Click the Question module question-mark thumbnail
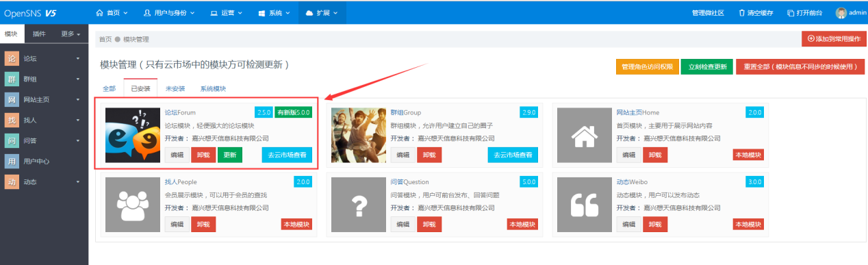 coord(358,204)
